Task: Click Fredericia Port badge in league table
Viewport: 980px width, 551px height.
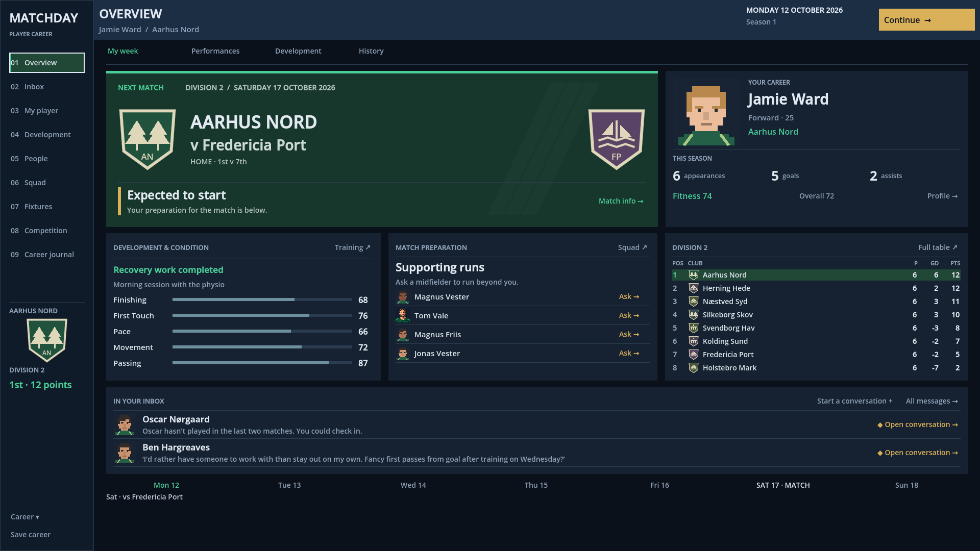Action: click(x=694, y=355)
